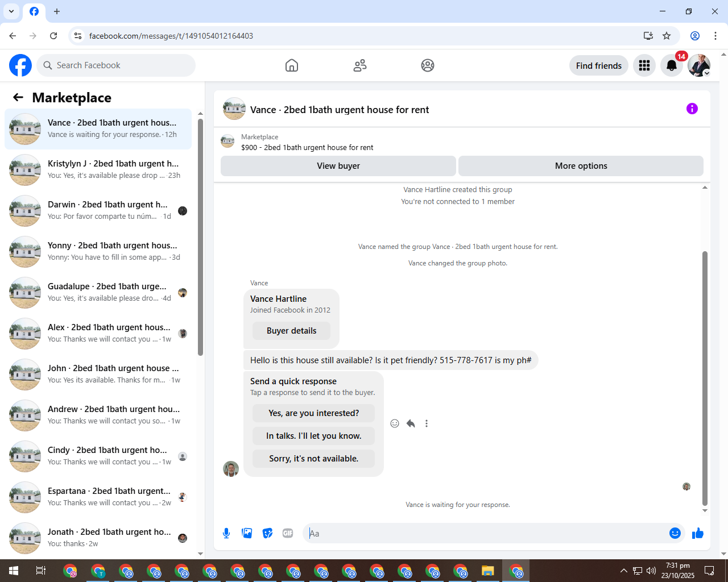Open the Facebook logo home link
Screen dimensions: 728x582
tap(20, 65)
